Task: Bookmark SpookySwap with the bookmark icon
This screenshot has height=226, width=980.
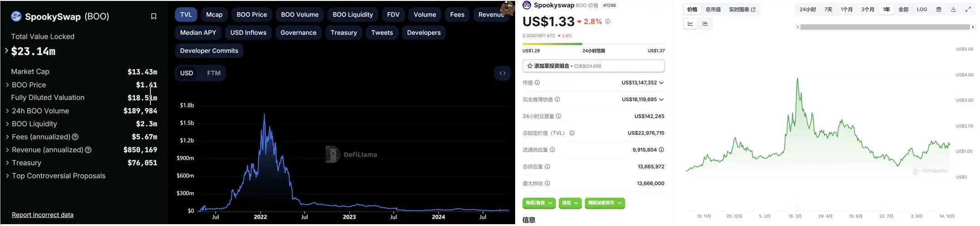Action: tap(154, 16)
